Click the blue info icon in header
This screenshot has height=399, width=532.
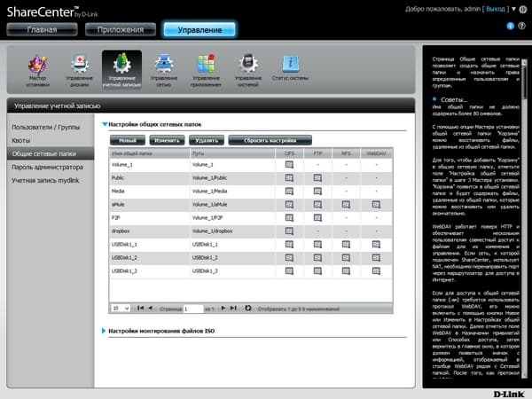510,26
